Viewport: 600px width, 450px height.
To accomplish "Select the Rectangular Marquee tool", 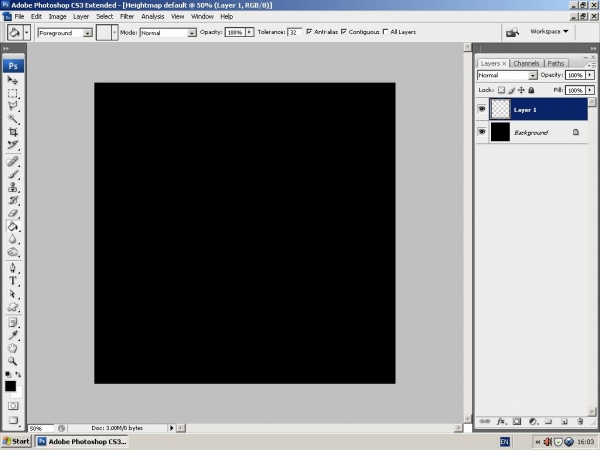I will pos(13,93).
